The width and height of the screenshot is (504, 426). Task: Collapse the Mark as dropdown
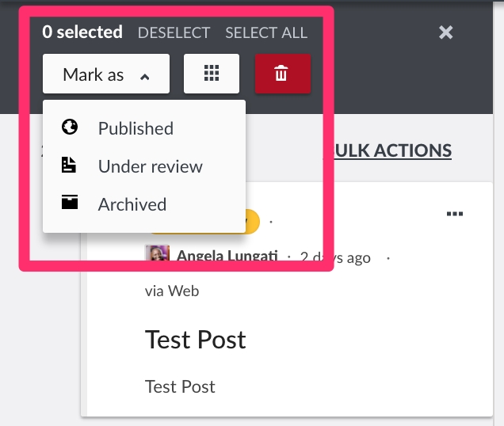click(x=105, y=75)
